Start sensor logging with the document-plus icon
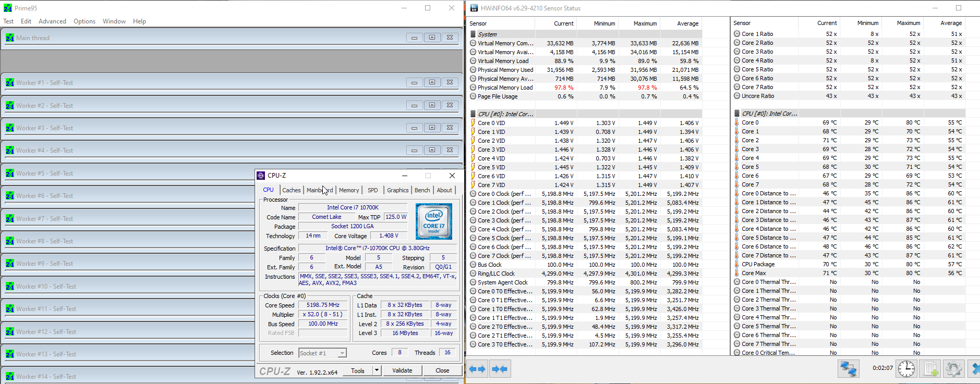980x384 pixels. tap(930, 369)
